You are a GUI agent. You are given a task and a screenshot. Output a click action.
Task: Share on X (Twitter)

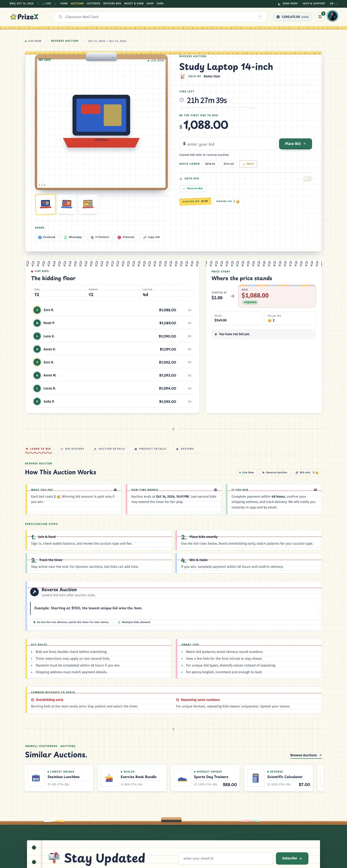click(100, 237)
